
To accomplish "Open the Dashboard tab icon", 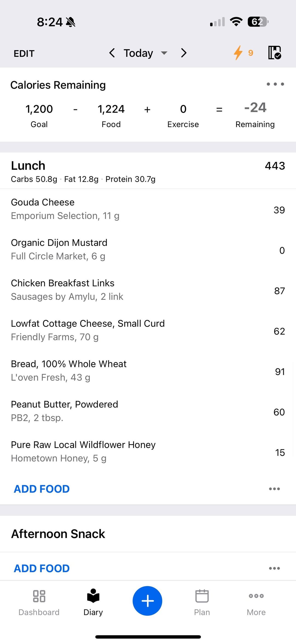I will [39, 596].
